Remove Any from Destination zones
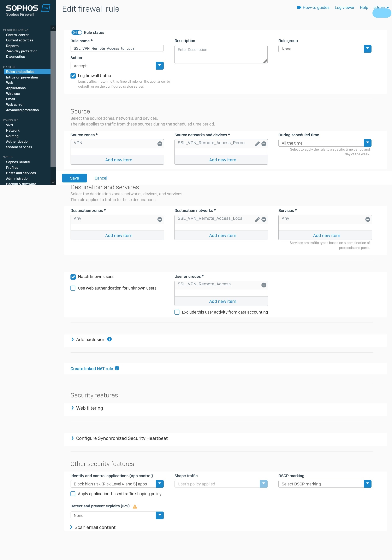This screenshot has width=392, height=560. 160,220
